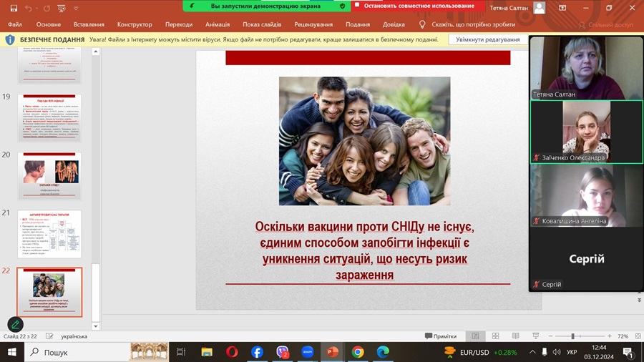This screenshot has height=362, width=644.
Task: Open Opera browser from the taskbar
Action: [232, 352]
